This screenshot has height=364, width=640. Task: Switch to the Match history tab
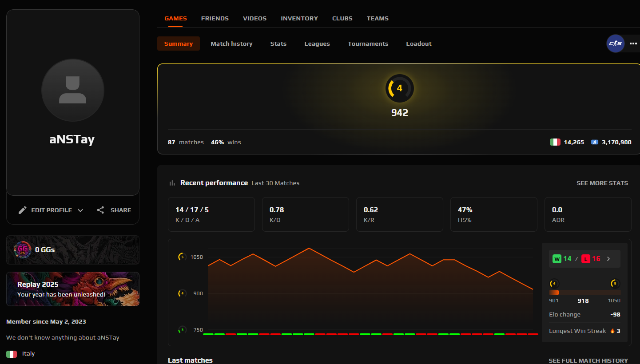pos(231,44)
